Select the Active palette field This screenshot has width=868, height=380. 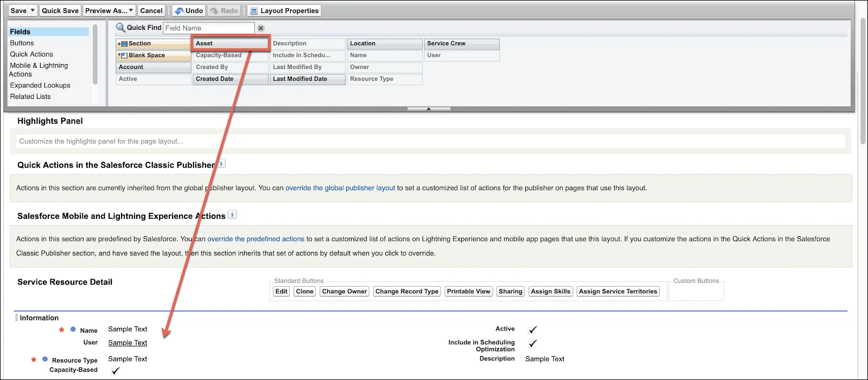[x=154, y=79]
